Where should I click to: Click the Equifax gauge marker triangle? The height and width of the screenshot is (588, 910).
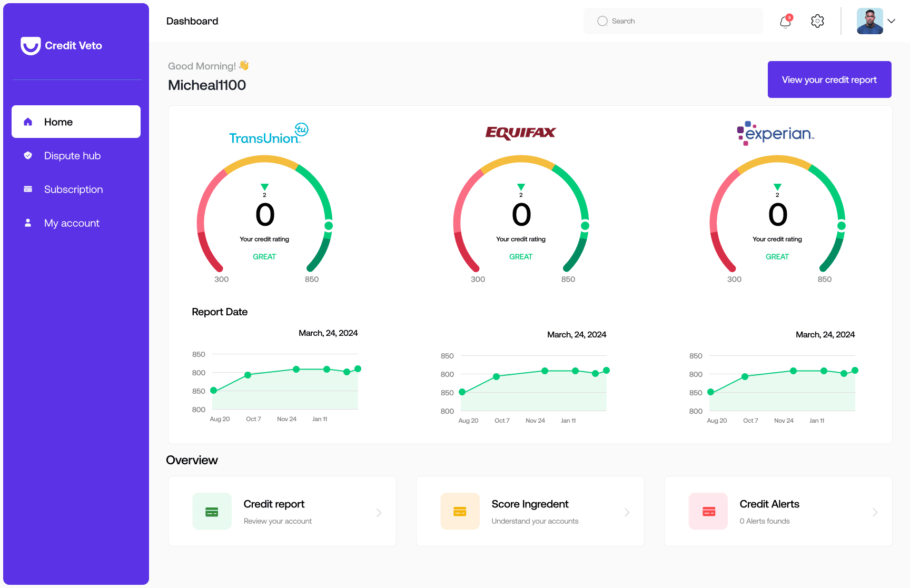521,187
